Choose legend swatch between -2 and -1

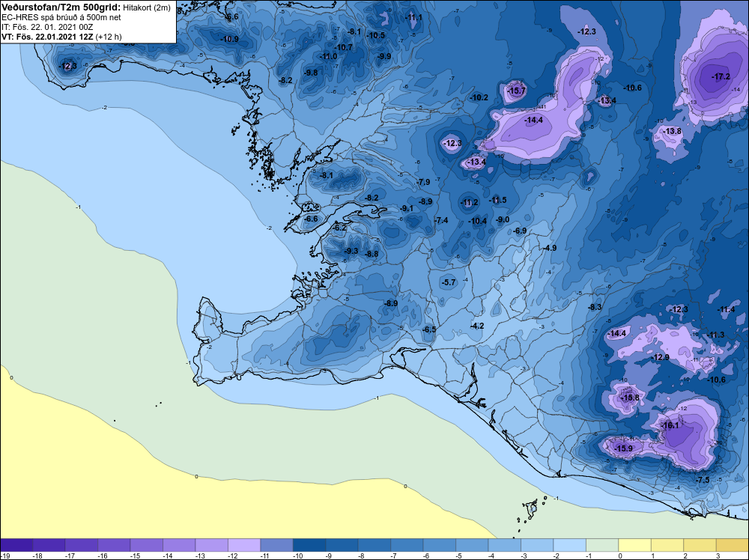tap(569, 545)
